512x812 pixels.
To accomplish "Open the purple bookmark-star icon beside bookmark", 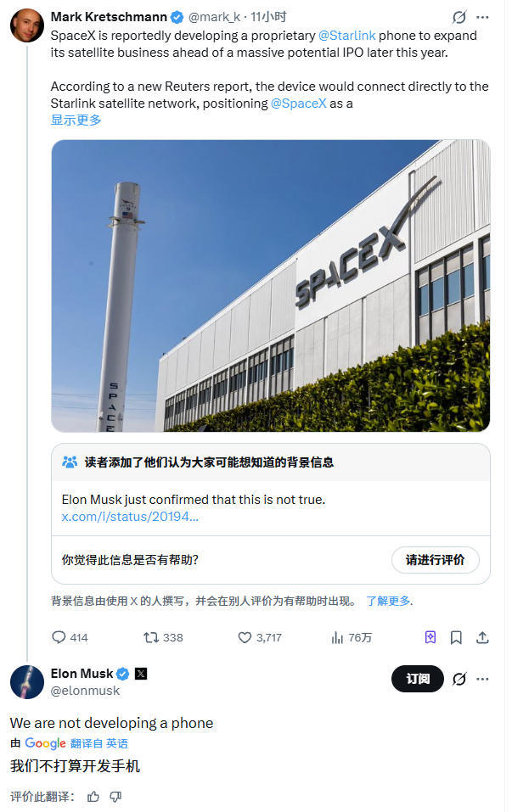I will coord(430,637).
